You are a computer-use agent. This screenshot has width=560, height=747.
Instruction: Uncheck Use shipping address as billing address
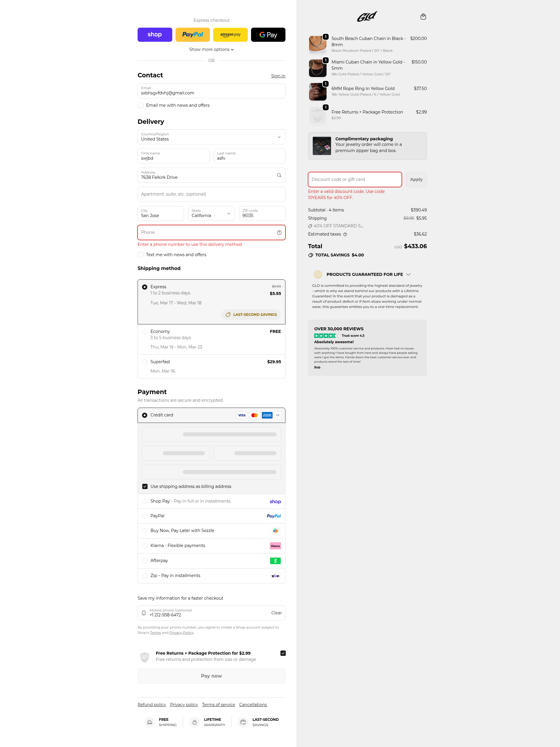pos(145,487)
